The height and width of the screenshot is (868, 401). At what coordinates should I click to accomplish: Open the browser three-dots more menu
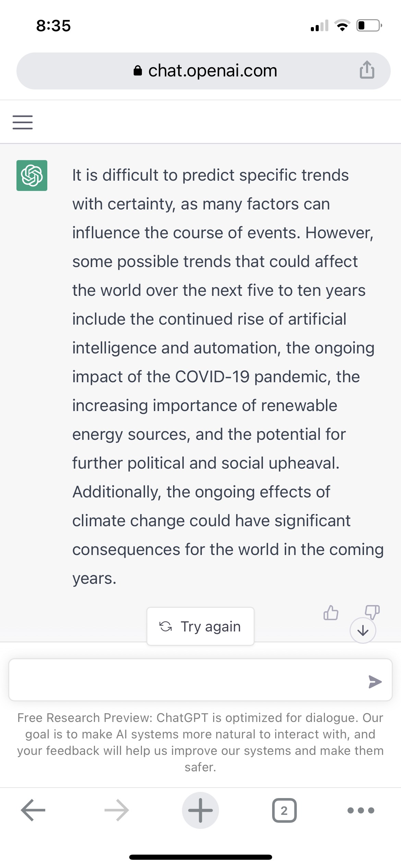(x=361, y=810)
